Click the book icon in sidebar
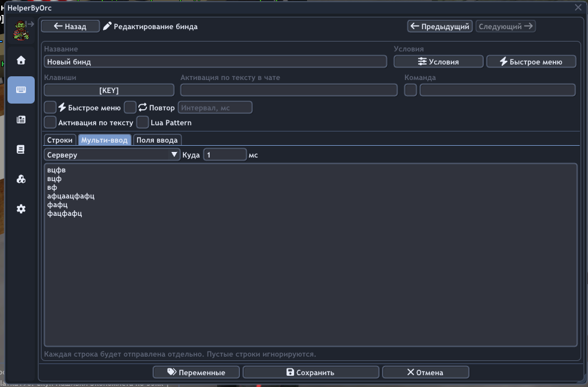Image resolution: width=588 pixels, height=387 pixels. tap(21, 149)
